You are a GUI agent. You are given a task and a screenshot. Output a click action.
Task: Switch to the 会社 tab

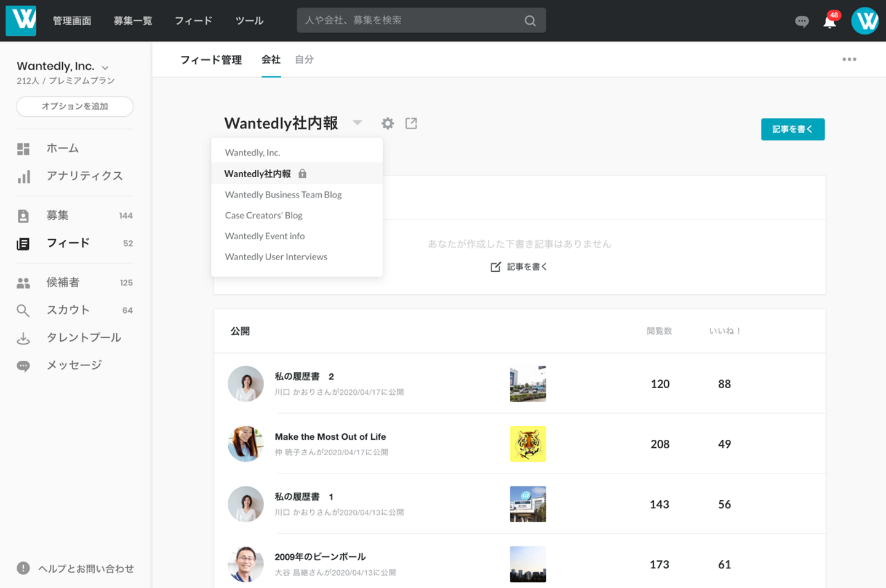pyautogui.click(x=271, y=60)
